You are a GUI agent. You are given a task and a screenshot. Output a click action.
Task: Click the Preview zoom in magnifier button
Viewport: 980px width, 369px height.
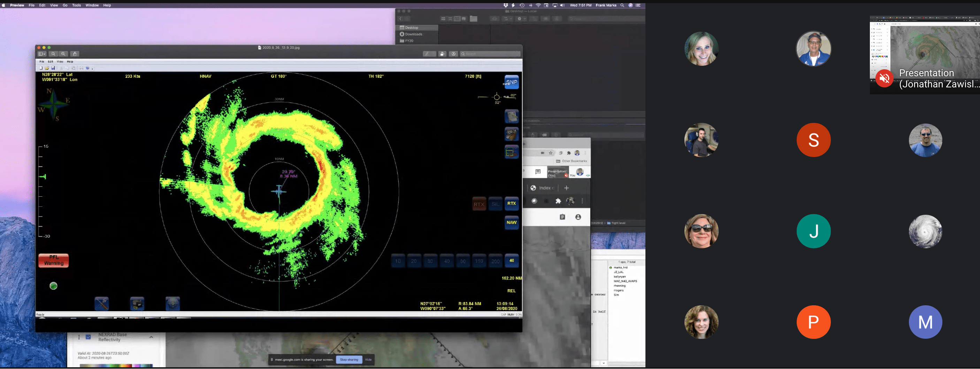tap(63, 54)
